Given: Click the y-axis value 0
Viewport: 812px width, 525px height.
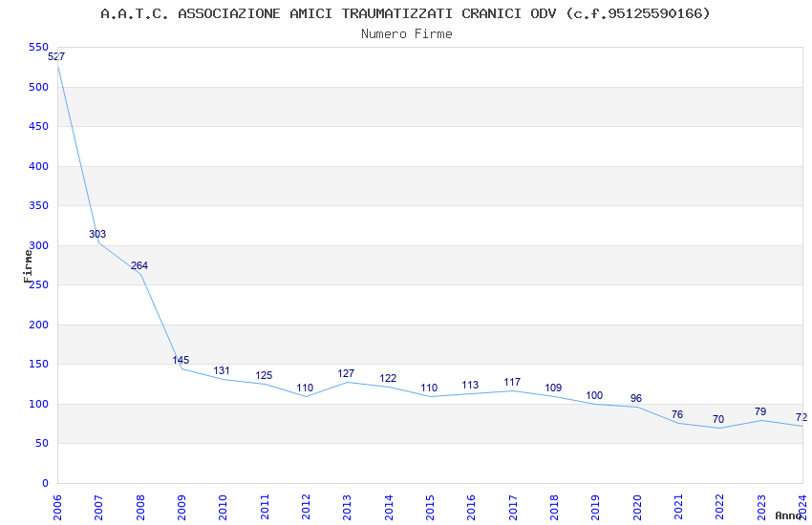Looking at the screenshot, I should 46,483.
